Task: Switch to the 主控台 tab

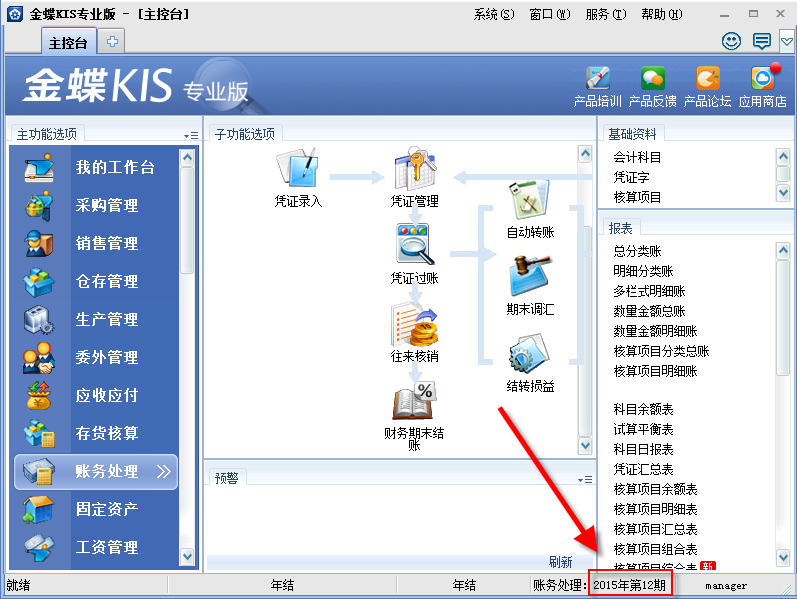Action: (x=69, y=42)
